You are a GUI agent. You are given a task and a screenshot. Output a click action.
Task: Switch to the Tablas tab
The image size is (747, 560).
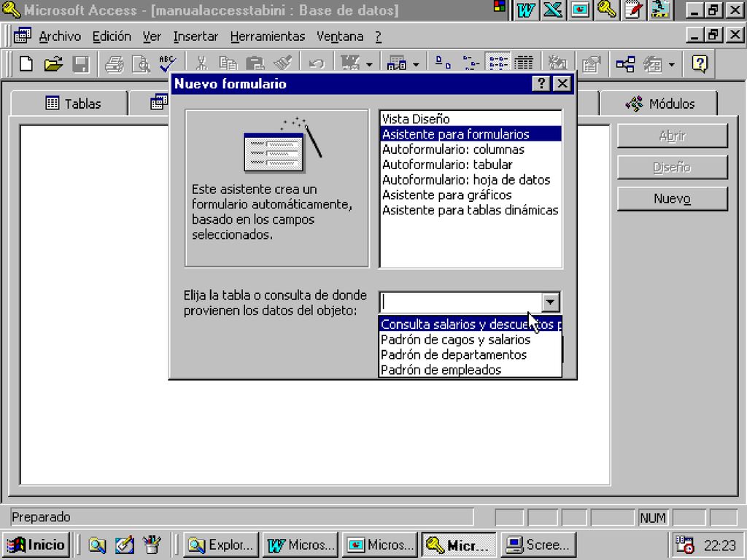pyautogui.click(x=69, y=104)
